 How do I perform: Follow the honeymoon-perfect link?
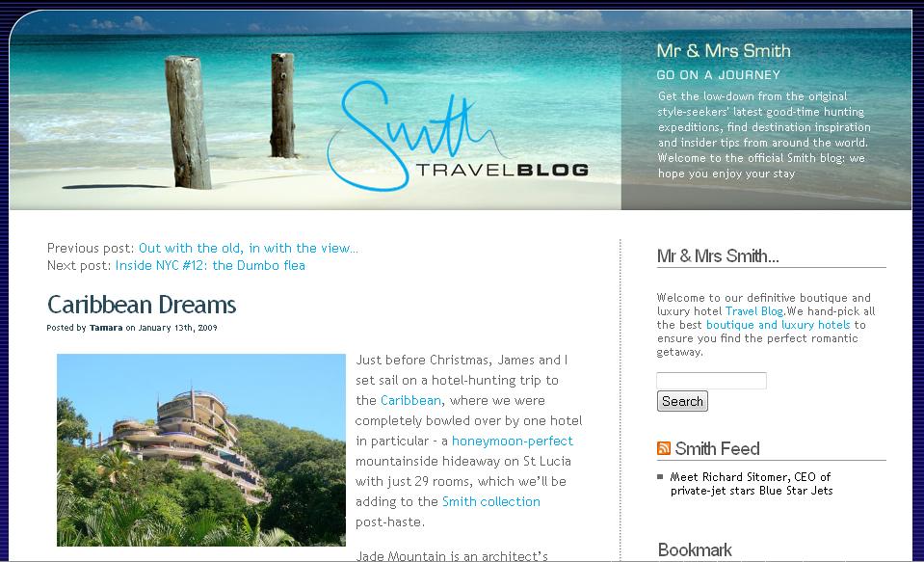tap(512, 442)
